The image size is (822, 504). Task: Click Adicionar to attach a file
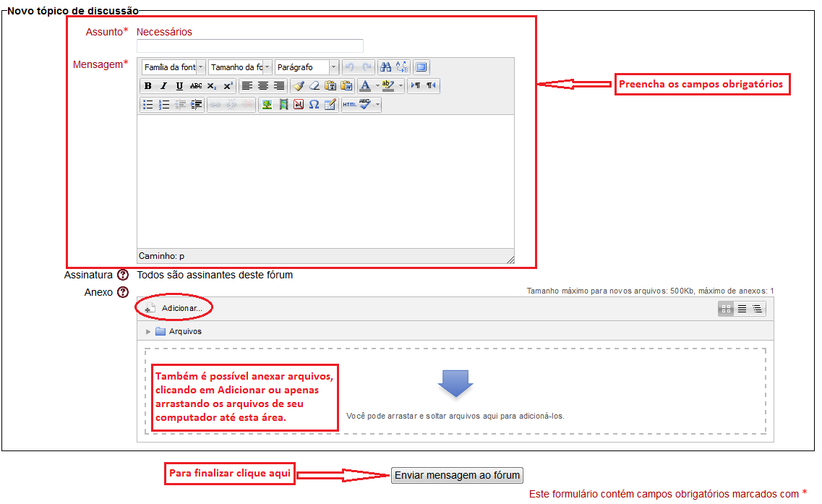(x=179, y=309)
